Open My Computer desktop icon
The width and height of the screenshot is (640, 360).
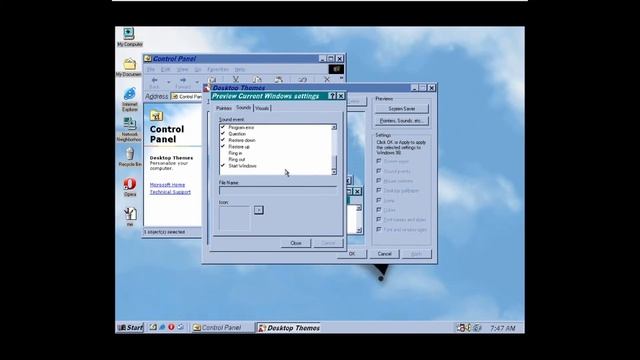pyautogui.click(x=129, y=37)
